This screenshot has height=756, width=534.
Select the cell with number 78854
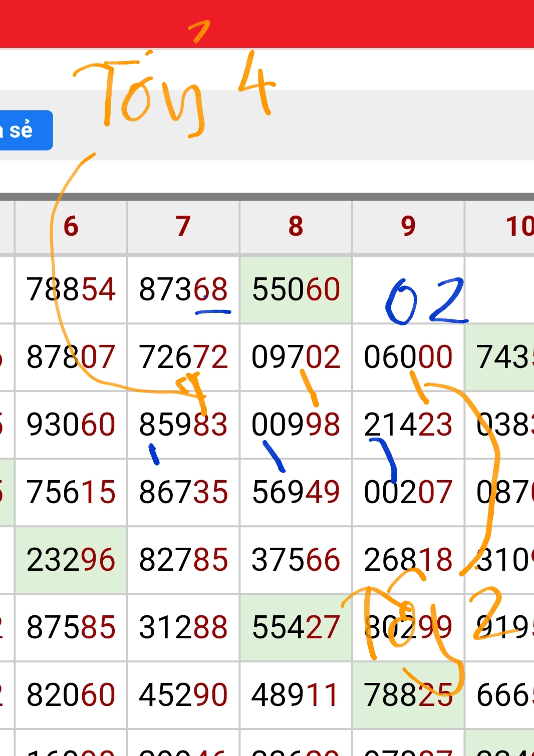(x=71, y=289)
